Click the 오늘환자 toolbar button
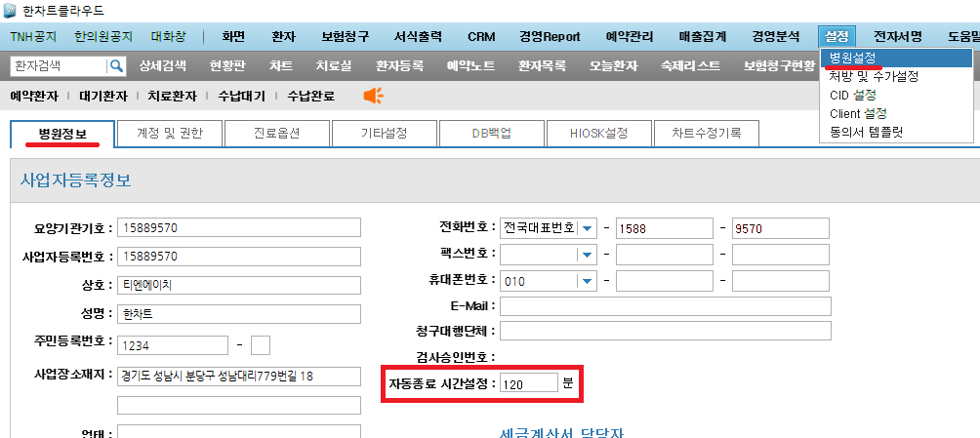Image resolution: width=980 pixels, height=438 pixels. coord(614,66)
